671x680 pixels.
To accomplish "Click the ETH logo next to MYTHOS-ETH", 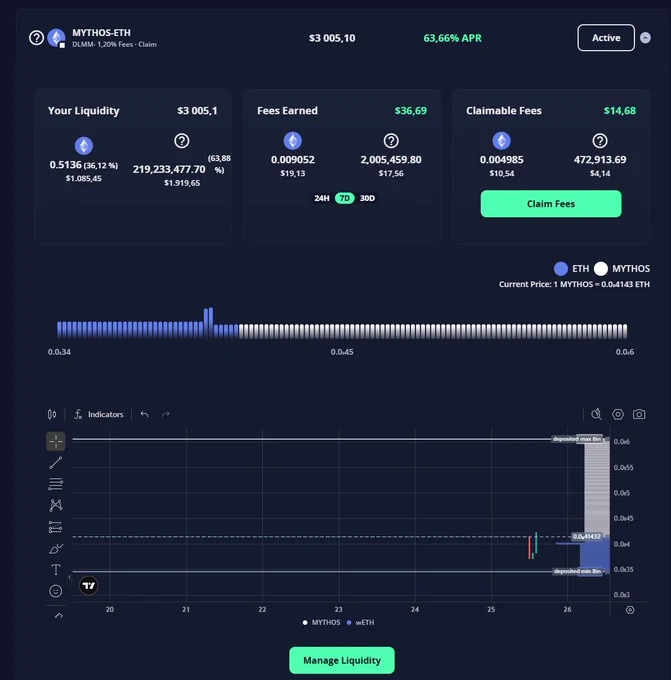I will [x=56, y=38].
